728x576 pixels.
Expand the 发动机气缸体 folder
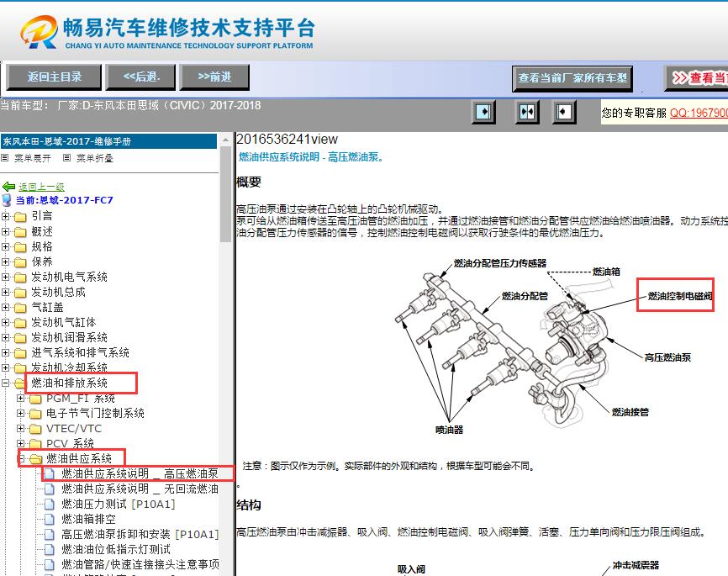tap(6, 322)
